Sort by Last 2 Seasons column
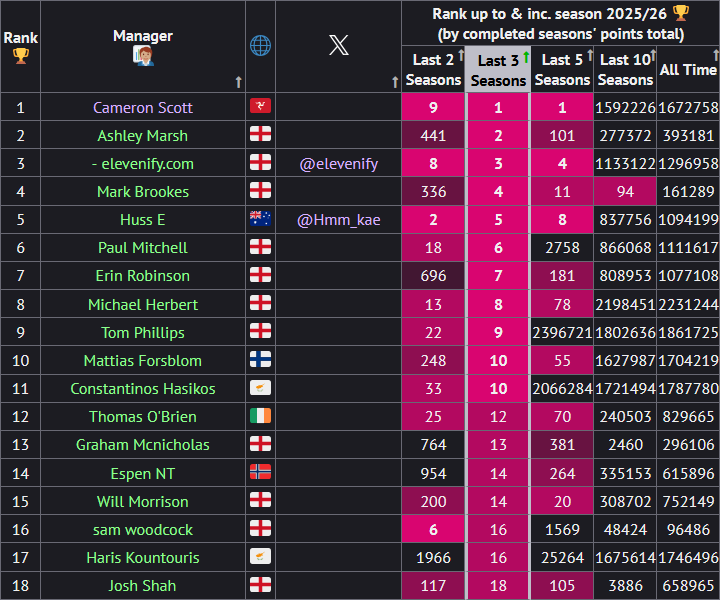Screen dimensions: 720x600 point(461,56)
